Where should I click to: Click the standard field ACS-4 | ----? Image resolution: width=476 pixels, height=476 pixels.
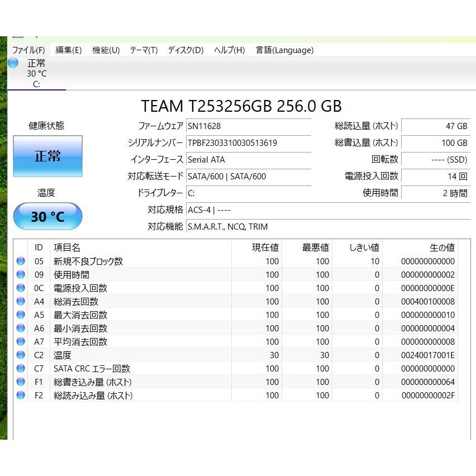click(328, 210)
